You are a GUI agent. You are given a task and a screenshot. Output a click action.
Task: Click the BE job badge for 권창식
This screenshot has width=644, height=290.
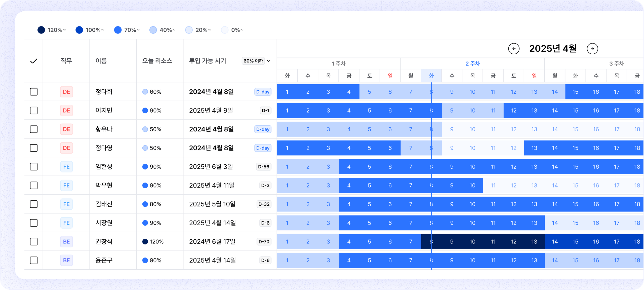(66, 242)
